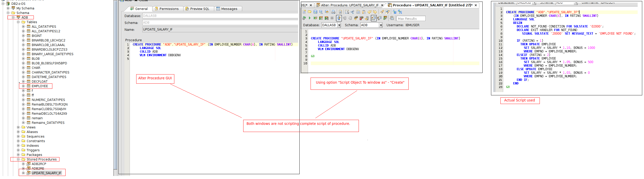644x179 pixels.
Task: Click the Copy icon in the toolbar
Action: click(358, 12)
